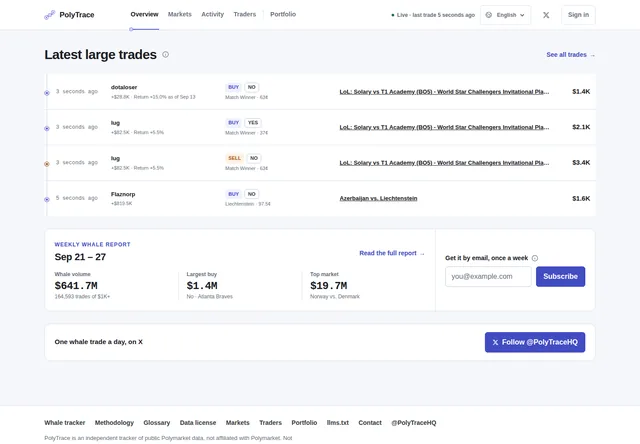Open the X social icon in header

click(546, 15)
